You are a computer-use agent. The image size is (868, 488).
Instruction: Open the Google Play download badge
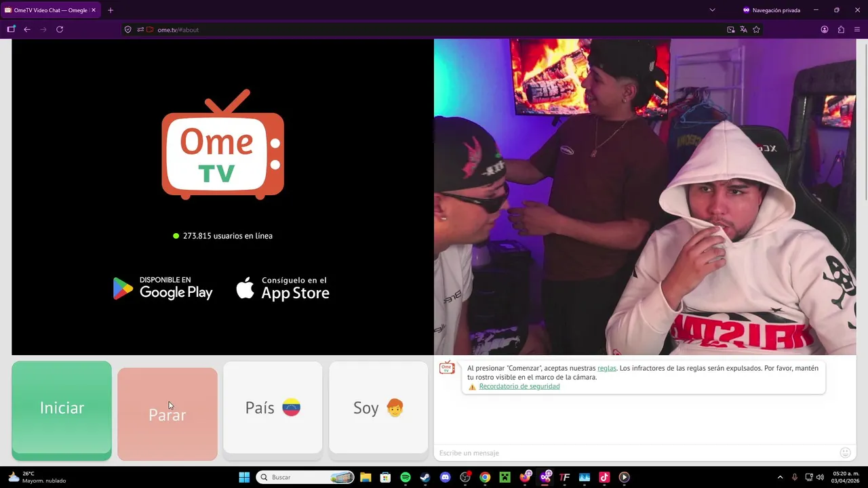[163, 288]
